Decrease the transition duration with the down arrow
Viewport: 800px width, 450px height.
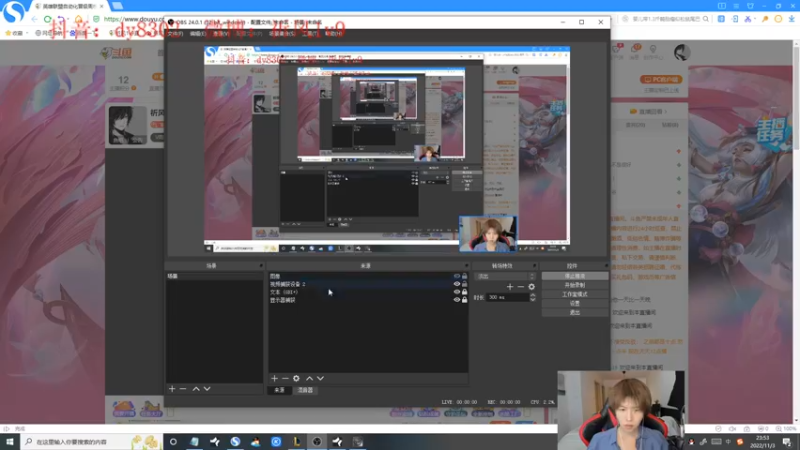533,299
